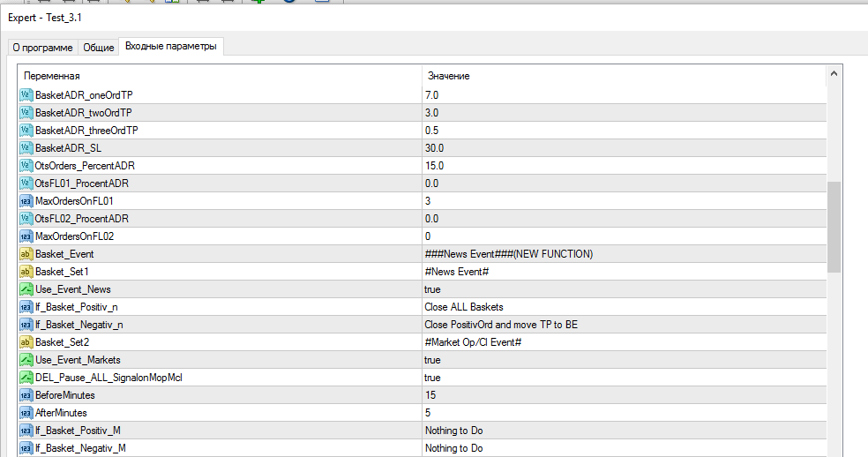Select the Basket_Event variable name

point(64,254)
